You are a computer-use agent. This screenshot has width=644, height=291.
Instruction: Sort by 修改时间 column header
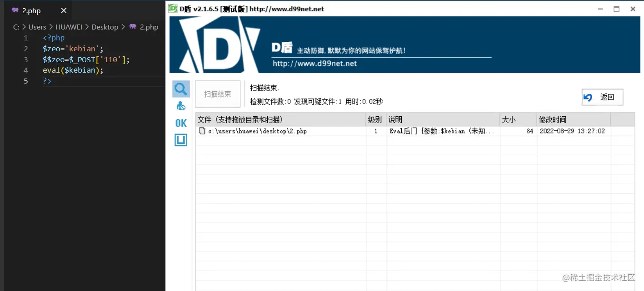point(573,120)
